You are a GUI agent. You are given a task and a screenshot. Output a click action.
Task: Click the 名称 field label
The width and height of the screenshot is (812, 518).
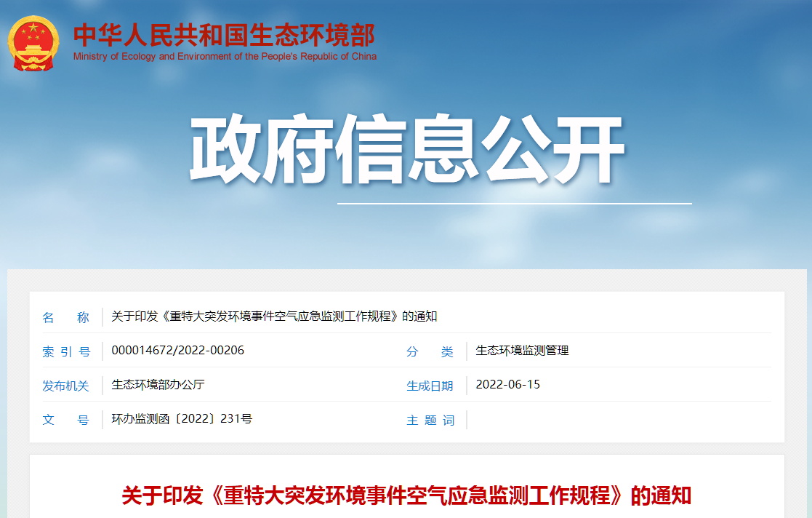pyautogui.click(x=66, y=316)
